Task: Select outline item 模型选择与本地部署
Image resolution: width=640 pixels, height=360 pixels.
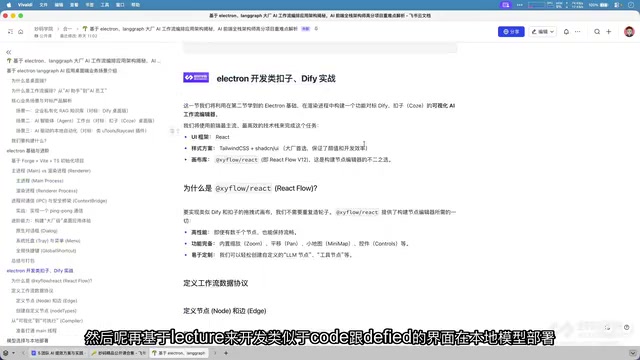Action: tap(27, 340)
